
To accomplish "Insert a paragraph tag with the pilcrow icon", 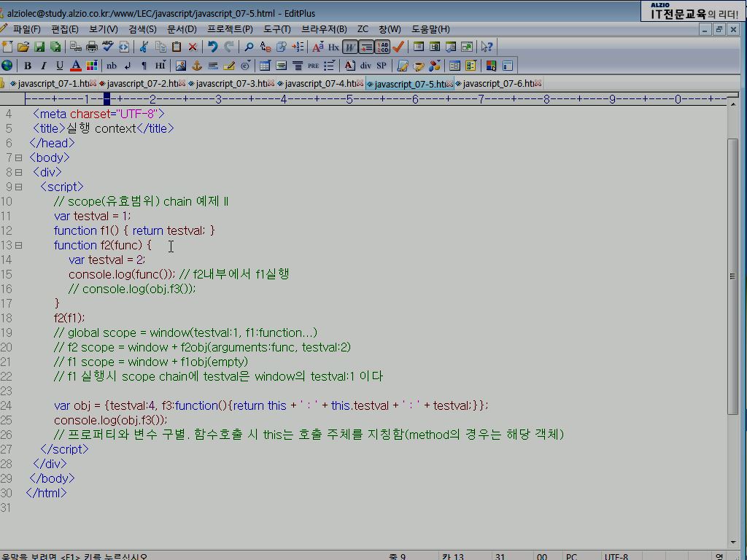I will tap(144, 66).
